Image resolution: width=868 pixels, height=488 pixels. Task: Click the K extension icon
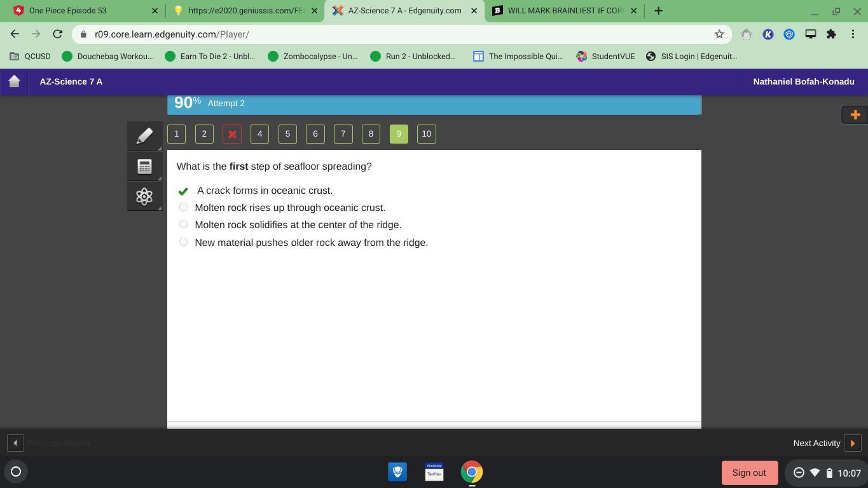(x=768, y=34)
